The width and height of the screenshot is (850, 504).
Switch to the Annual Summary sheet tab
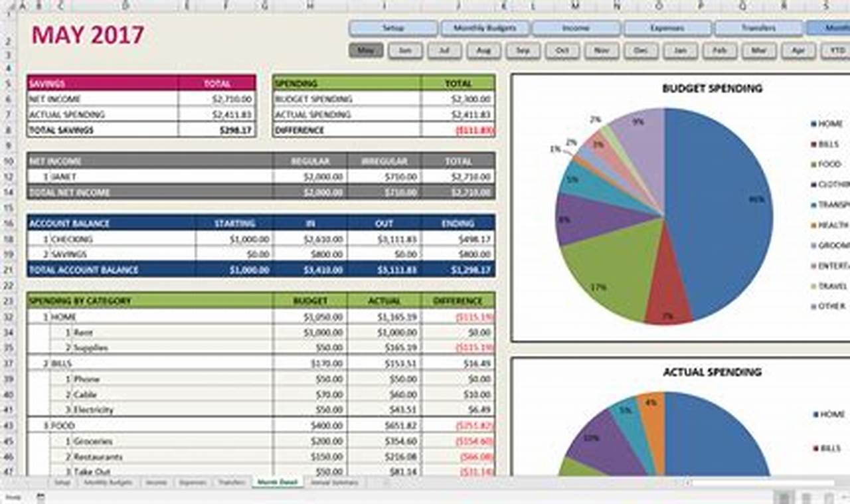pos(335,483)
